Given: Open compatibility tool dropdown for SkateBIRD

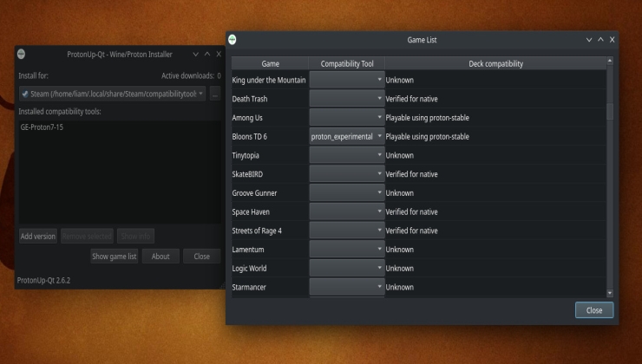Looking at the screenshot, I should point(347,174).
